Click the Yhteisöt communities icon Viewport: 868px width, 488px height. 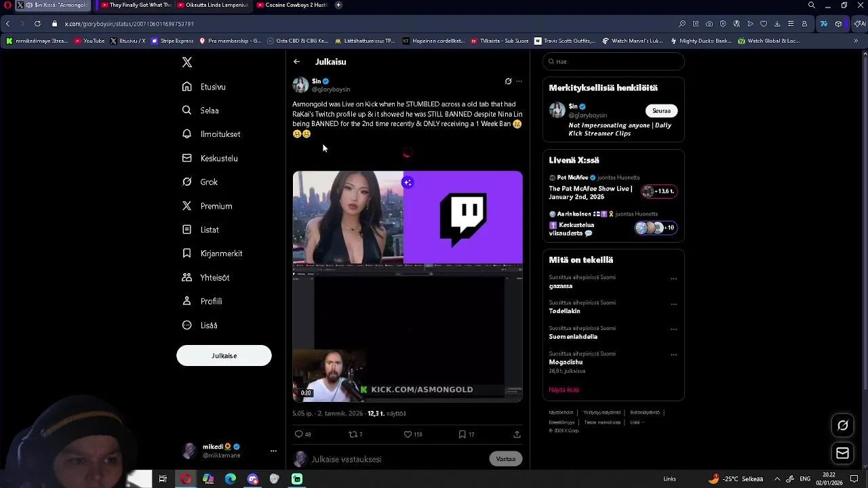point(186,277)
